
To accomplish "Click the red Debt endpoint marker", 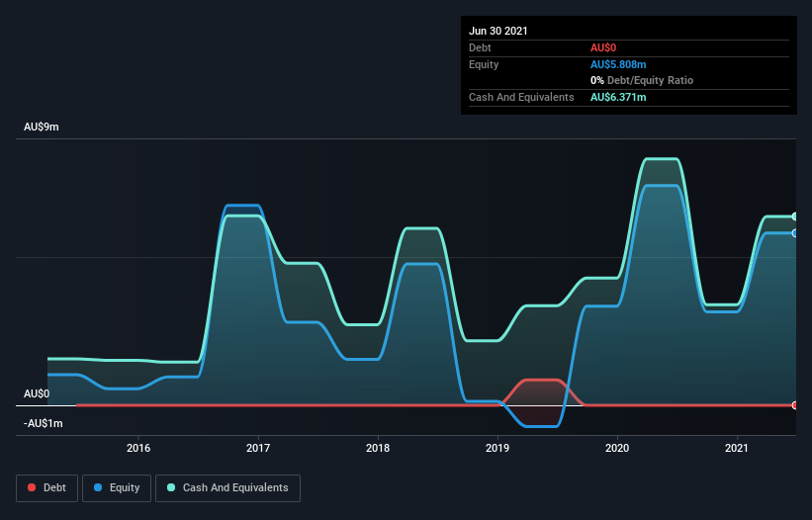I will 795,405.
